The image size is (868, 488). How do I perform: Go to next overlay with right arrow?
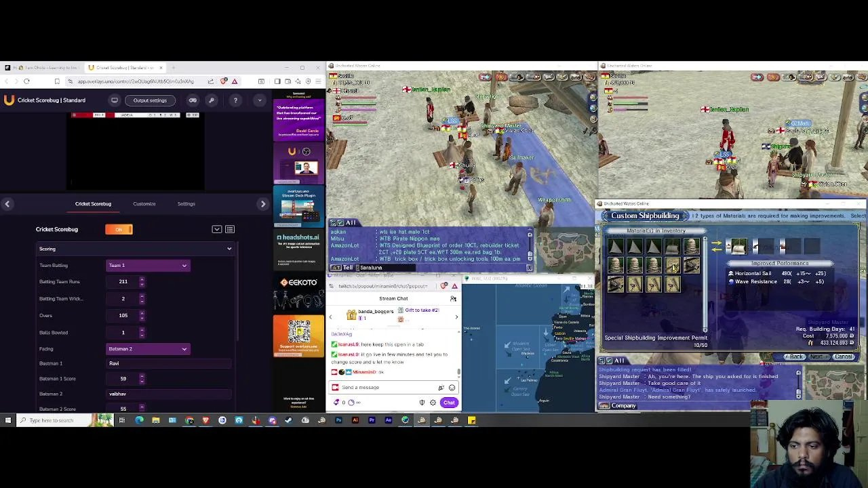(x=263, y=204)
